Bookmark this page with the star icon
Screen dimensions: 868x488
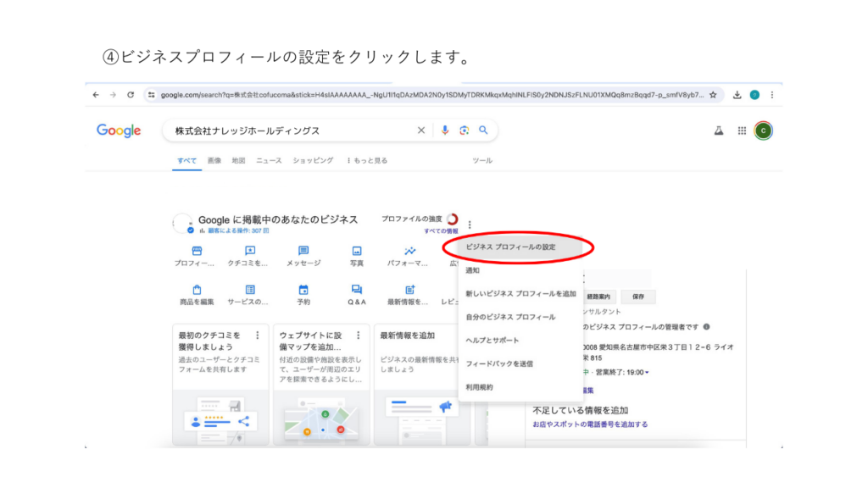click(x=713, y=95)
